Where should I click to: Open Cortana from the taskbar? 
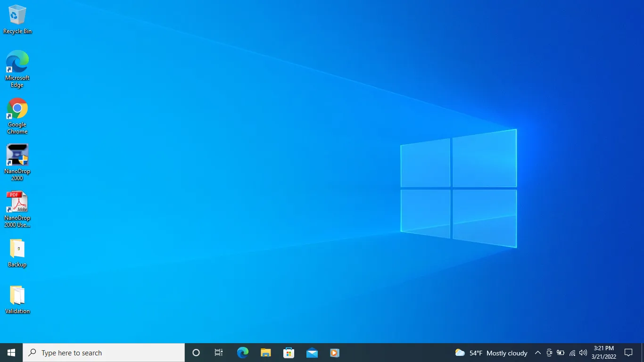(196, 353)
